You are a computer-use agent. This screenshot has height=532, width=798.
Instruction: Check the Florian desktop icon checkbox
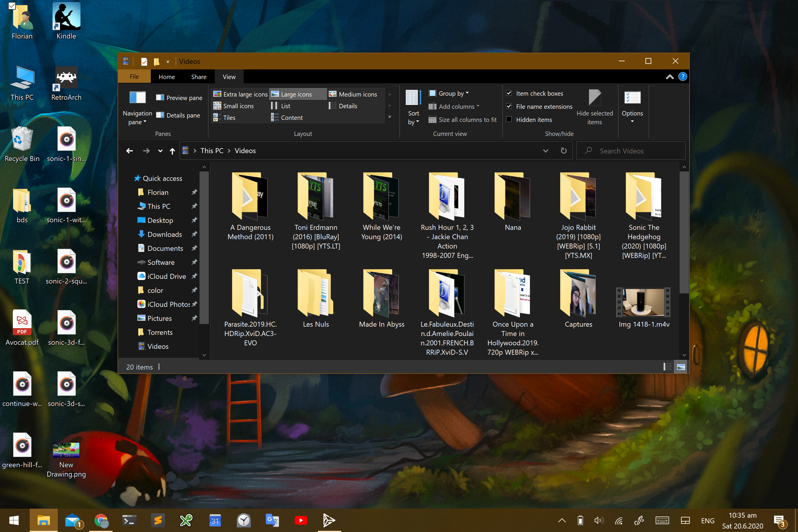pyautogui.click(x=12, y=6)
